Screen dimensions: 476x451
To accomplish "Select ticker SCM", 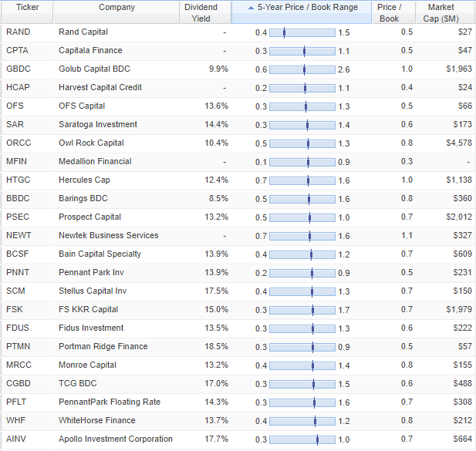I will tap(15, 291).
